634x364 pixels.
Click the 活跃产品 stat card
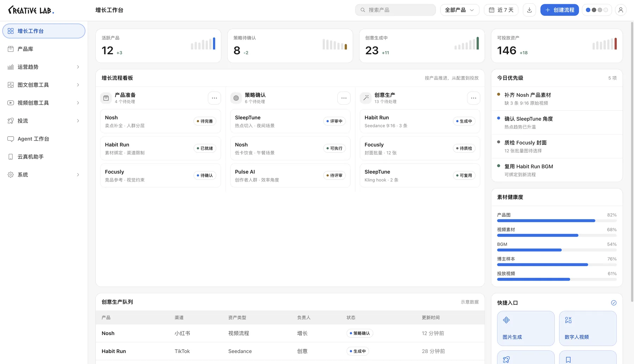coord(158,46)
